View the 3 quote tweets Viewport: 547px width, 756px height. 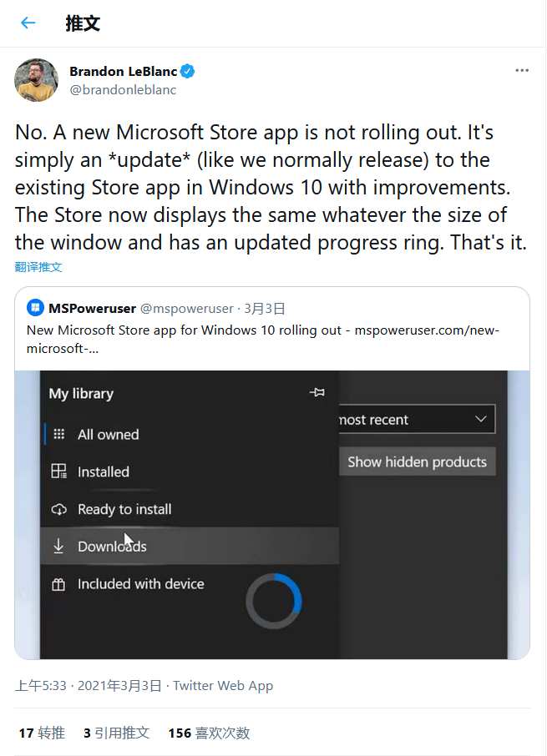click(116, 733)
